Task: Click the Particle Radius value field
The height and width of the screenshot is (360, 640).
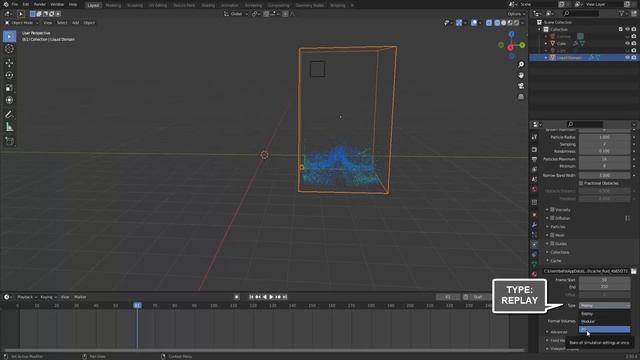Action: coord(604,137)
